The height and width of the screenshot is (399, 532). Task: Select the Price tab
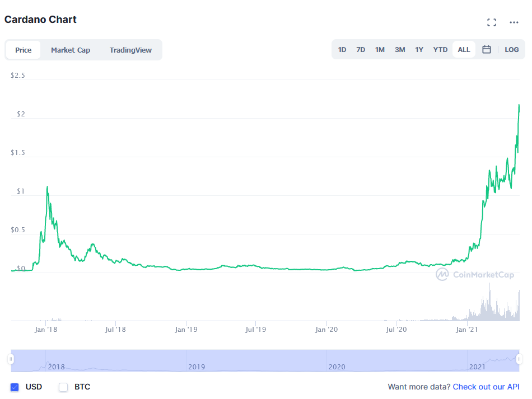point(24,50)
